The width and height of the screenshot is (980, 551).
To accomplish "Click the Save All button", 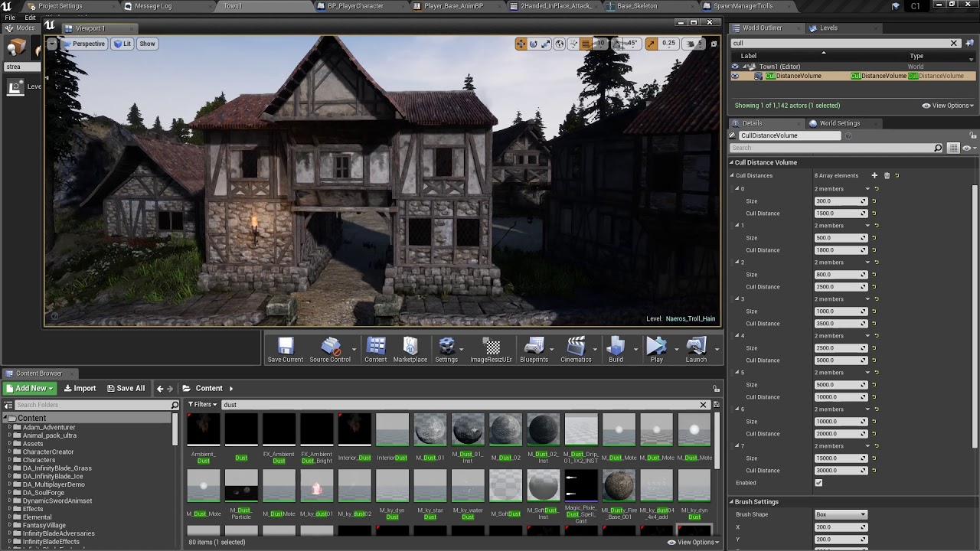I will coord(126,388).
